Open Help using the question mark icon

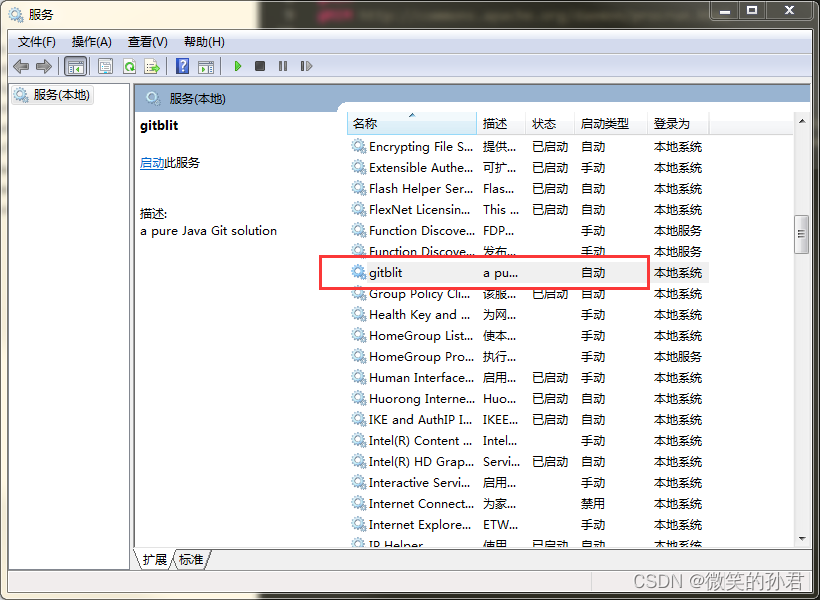coord(182,66)
